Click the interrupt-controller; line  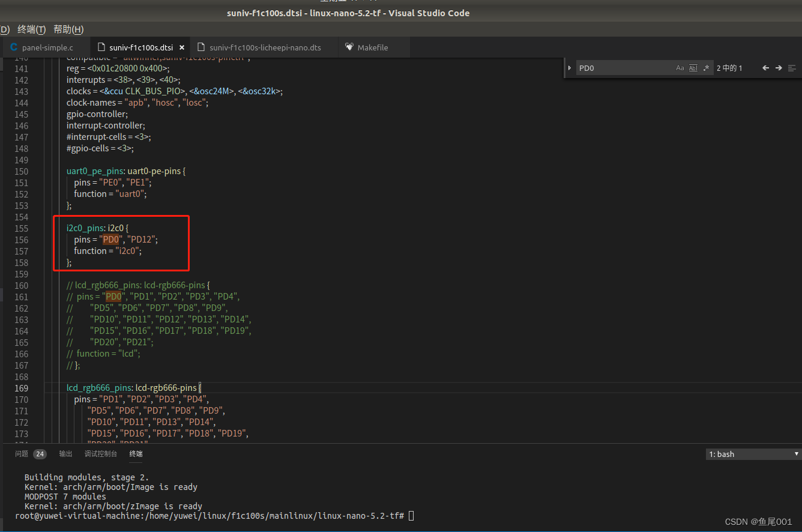pos(106,125)
